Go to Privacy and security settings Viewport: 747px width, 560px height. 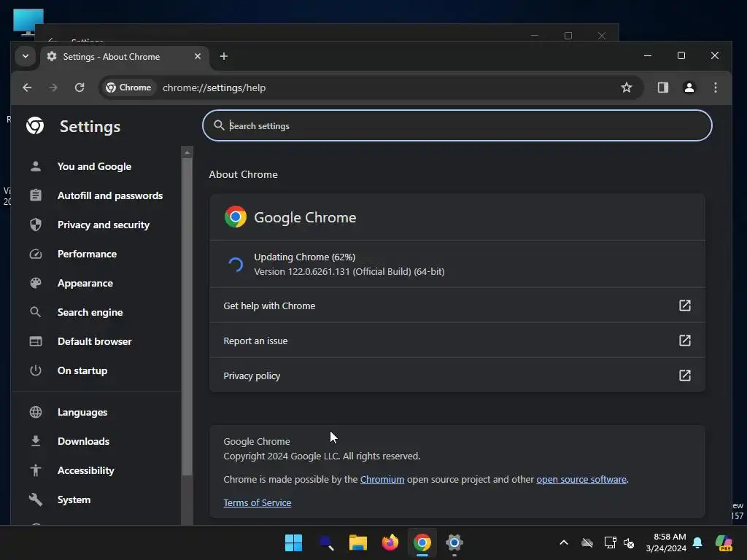click(x=104, y=225)
